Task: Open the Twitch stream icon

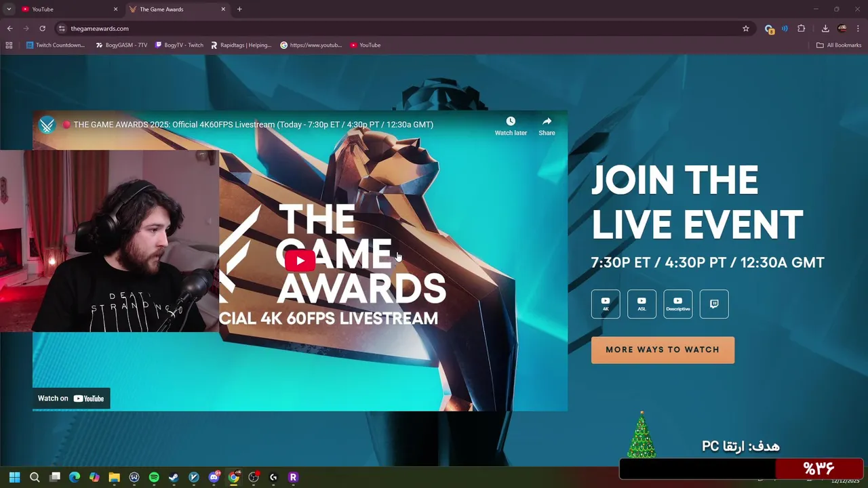Action: pyautogui.click(x=714, y=304)
